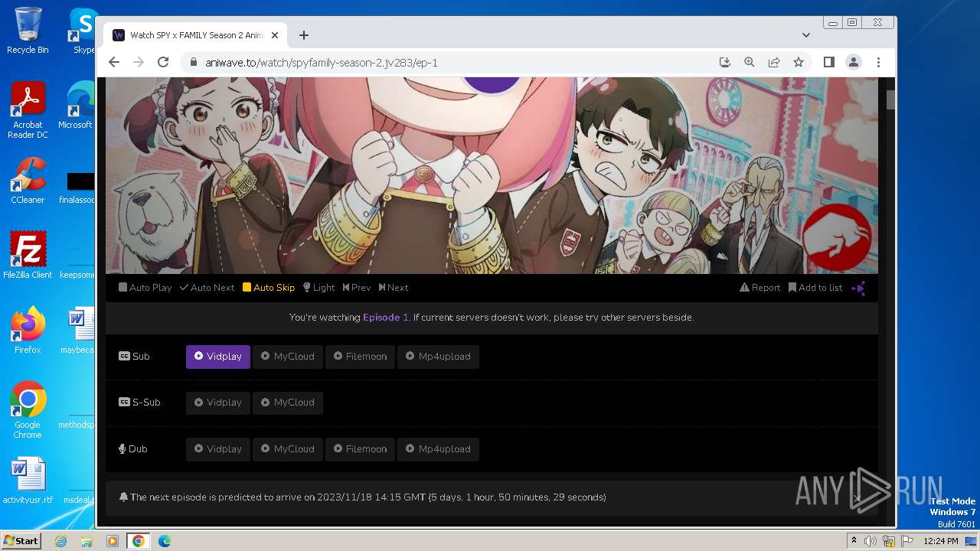
Task: Click the zoom magnifier icon in address bar
Action: 750,63
